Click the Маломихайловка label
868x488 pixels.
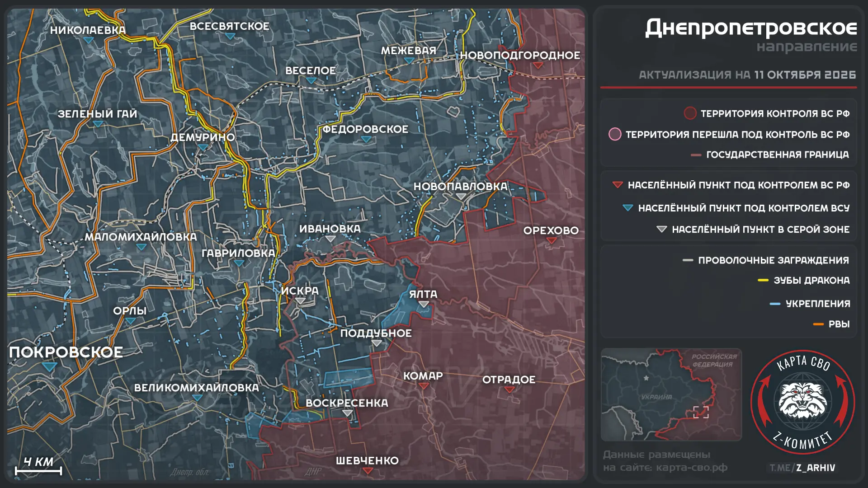[141, 237]
